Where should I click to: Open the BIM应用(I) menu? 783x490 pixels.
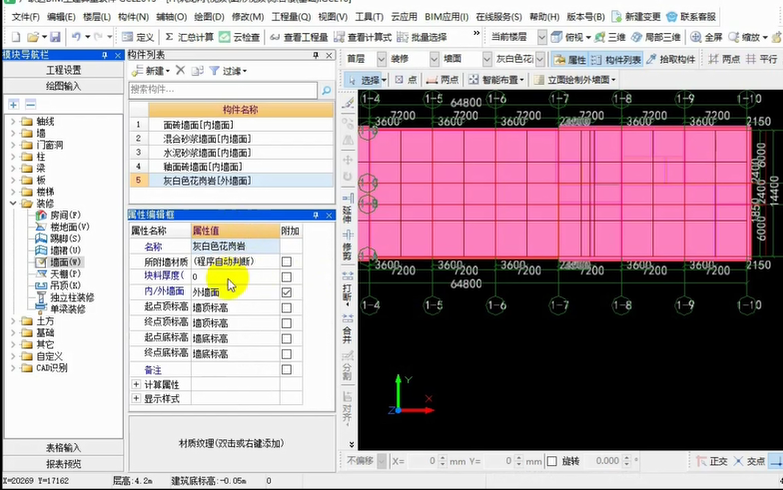(446, 16)
